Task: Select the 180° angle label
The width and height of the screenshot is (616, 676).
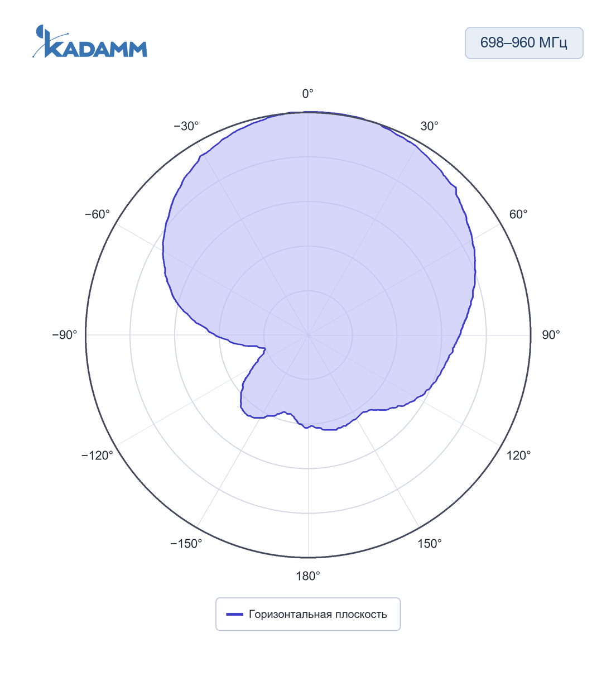Action: pyautogui.click(x=308, y=576)
